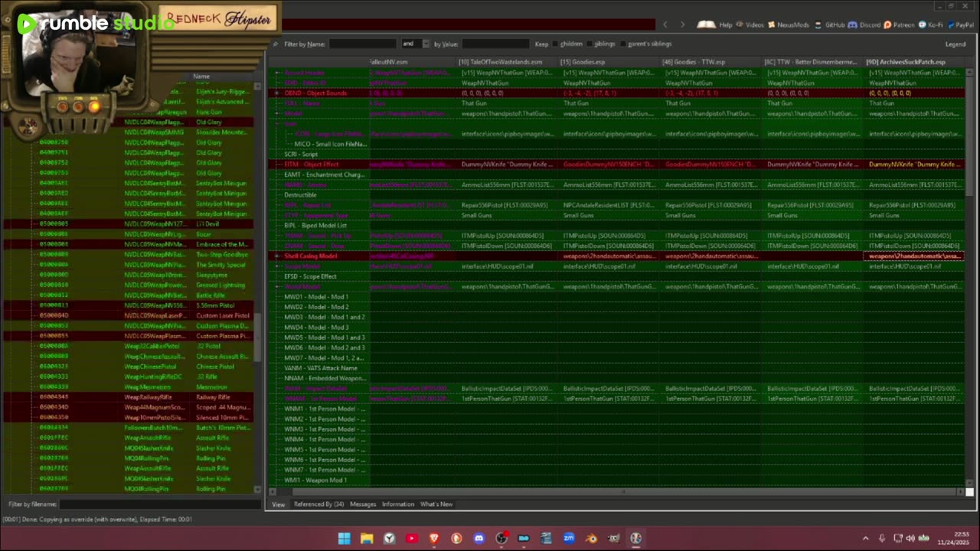Switch to the View tab
The height and width of the screenshot is (551, 980).
point(278,504)
